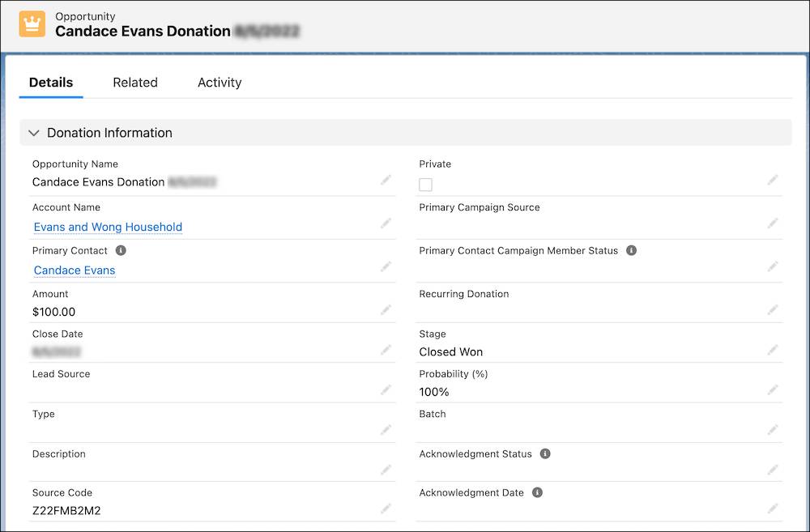810x532 pixels.
Task: Open the Evans and Wong Household account
Action: 107,227
